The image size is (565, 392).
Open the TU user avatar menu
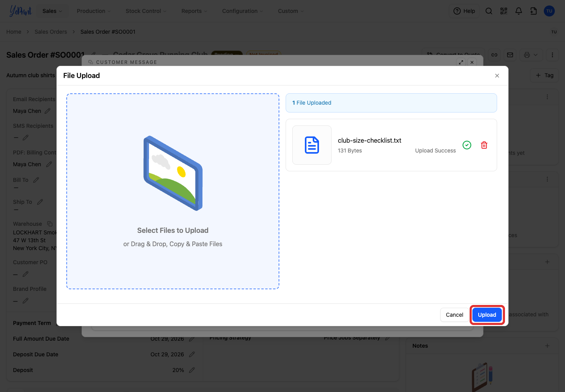tap(549, 11)
